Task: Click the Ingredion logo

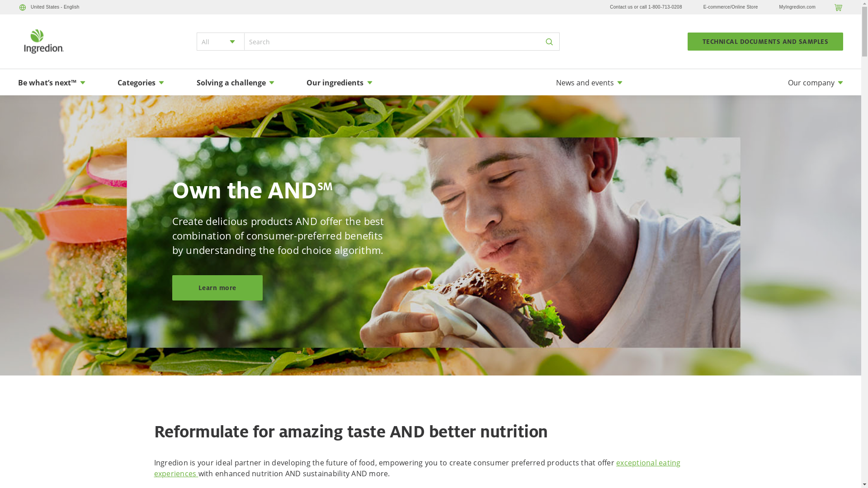Action: (x=44, y=42)
